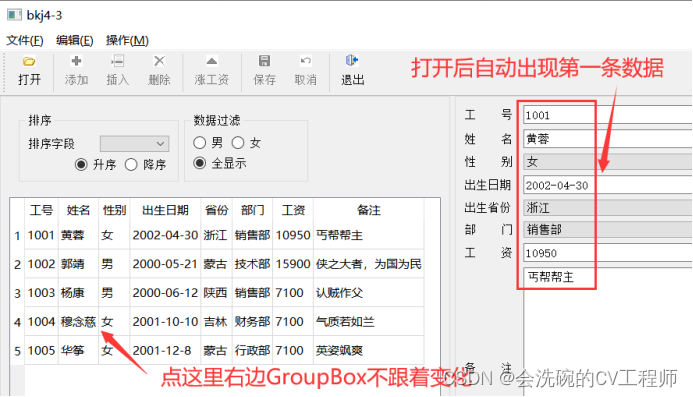This screenshot has height=397, width=693.
Task: Click table cell 穆念慈
Action: click(x=78, y=321)
